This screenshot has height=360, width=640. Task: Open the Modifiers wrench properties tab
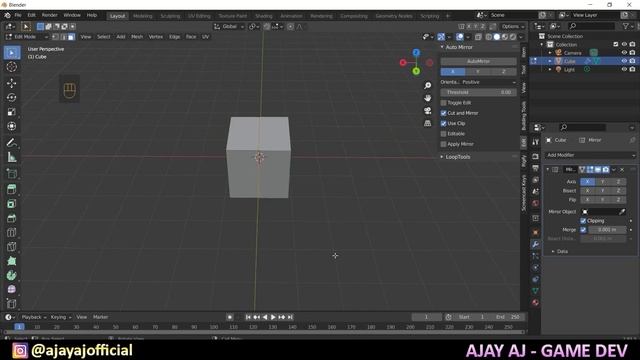coord(535,244)
